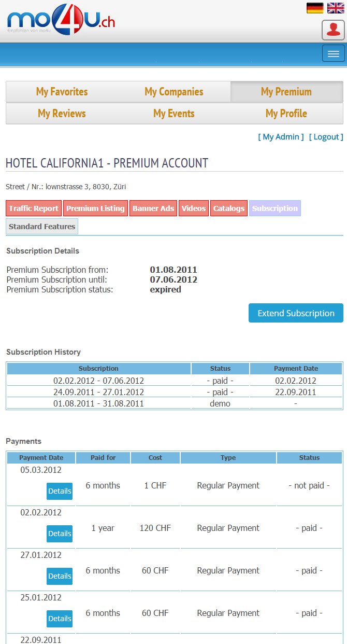This screenshot has height=644, width=347.
Task: Click the Logout link
Action: pyautogui.click(x=326, y=137)
